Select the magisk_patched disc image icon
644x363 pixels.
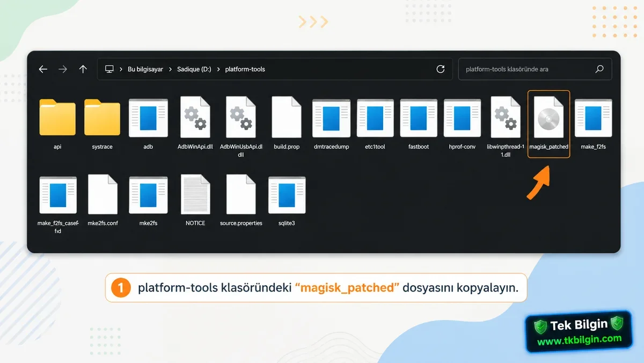pos(548,117)
